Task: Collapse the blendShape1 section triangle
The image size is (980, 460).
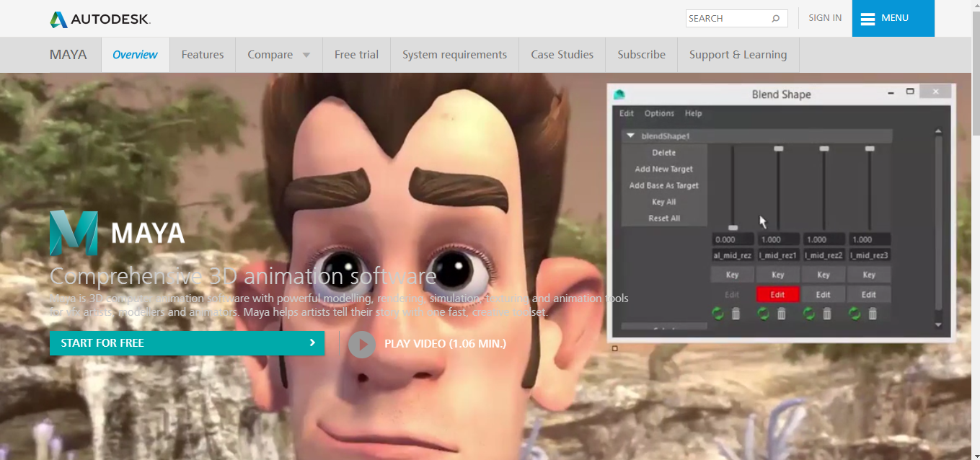Action: click(x=630, y=136)
